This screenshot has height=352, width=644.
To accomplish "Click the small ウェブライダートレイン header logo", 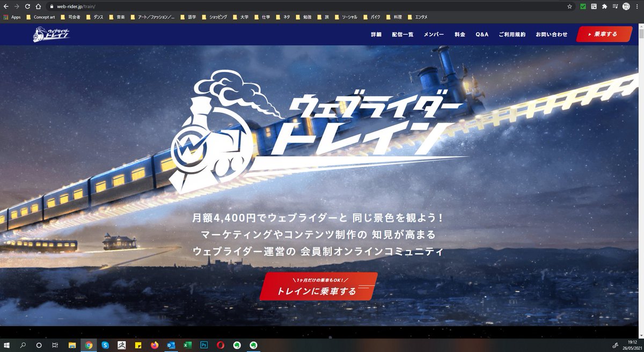I will [50, 34].
